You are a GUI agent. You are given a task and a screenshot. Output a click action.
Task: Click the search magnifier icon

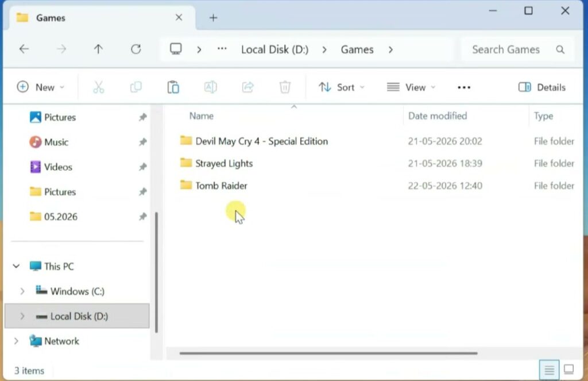click(x=560, y=49)
